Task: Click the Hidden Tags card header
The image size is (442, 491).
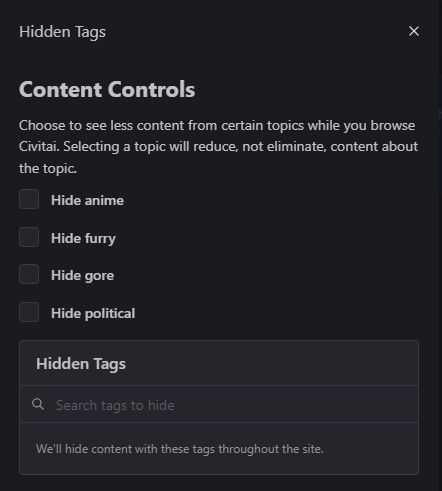Action: 219,363
